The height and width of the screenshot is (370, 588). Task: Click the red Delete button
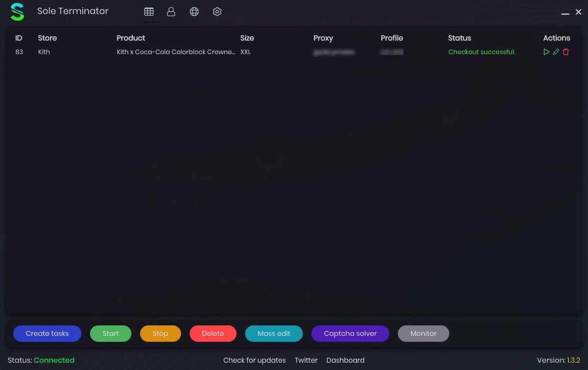[x=213, y=333]
